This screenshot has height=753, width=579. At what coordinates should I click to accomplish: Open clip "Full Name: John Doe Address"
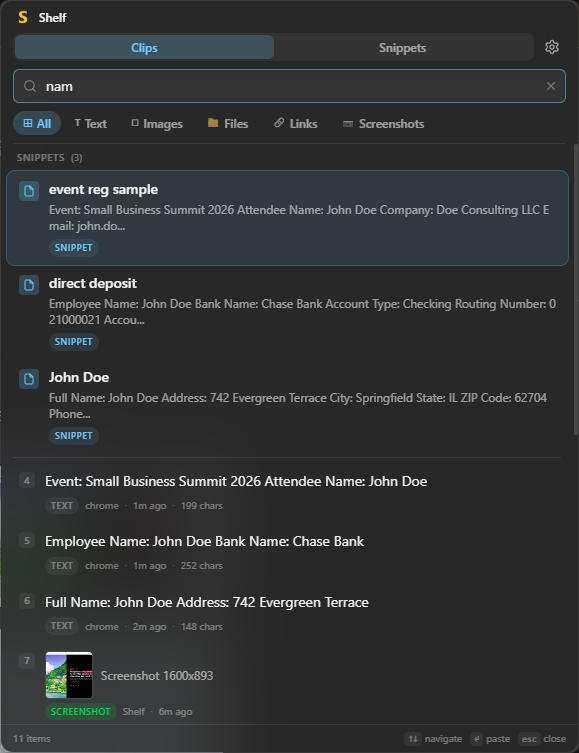[x=207, y=602]
